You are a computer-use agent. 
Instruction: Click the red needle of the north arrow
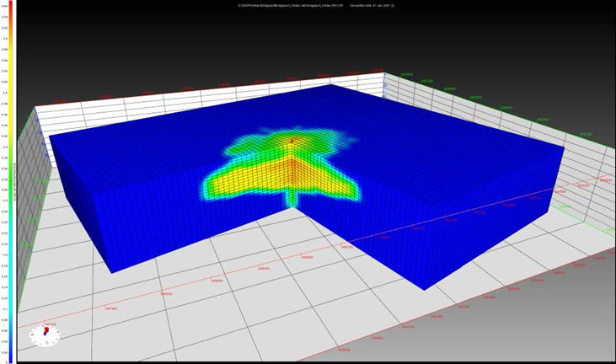(44, 331)
